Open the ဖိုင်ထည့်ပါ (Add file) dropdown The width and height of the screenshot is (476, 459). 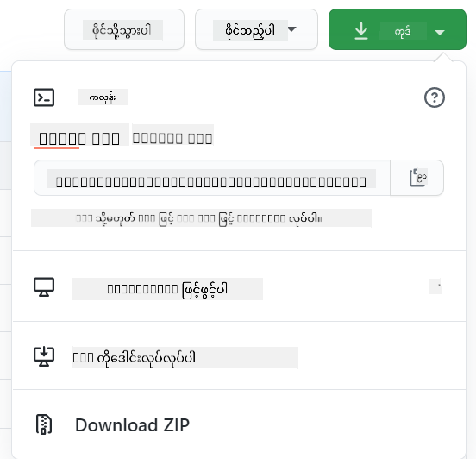(256, 29)
